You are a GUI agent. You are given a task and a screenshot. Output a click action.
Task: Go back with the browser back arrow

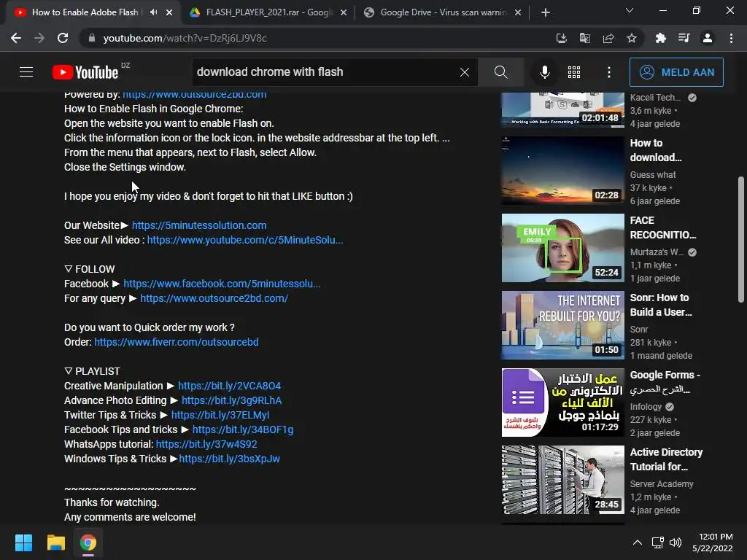coord(16,38)
